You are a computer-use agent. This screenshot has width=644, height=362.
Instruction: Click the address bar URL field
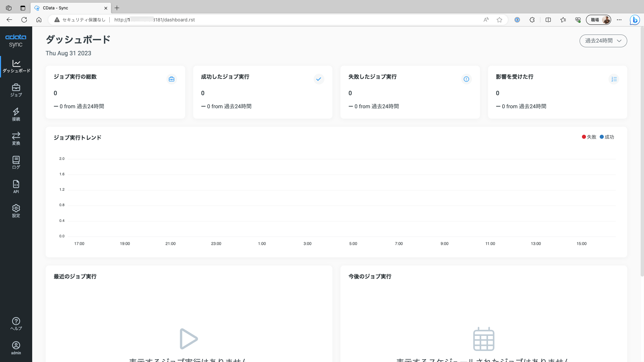[x=268, y=20]
